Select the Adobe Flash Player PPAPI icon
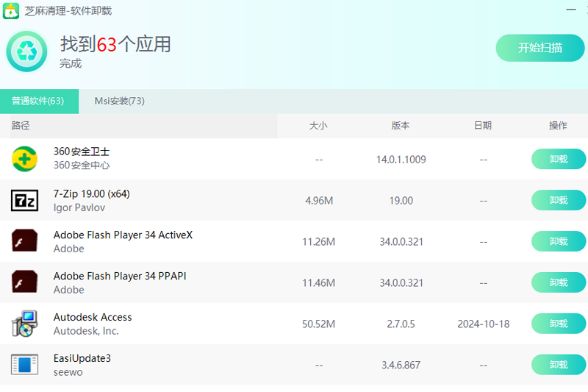The image size is (588, 392). 24,282
